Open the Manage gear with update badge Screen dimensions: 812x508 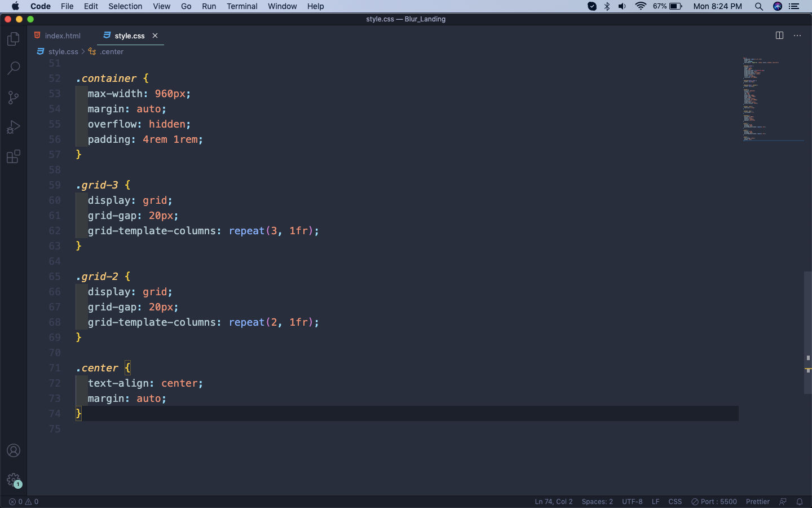(14, 480)
